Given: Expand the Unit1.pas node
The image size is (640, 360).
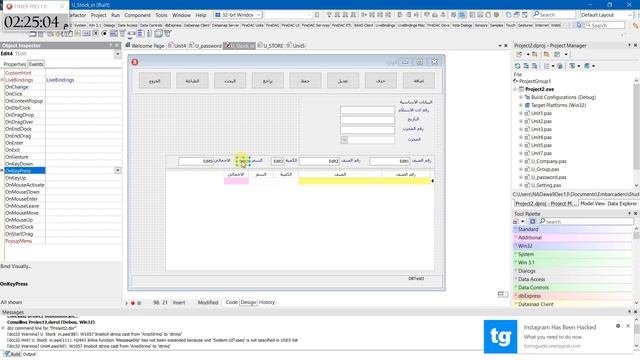Looking at the screenshot, I should [x=521, y=113].
